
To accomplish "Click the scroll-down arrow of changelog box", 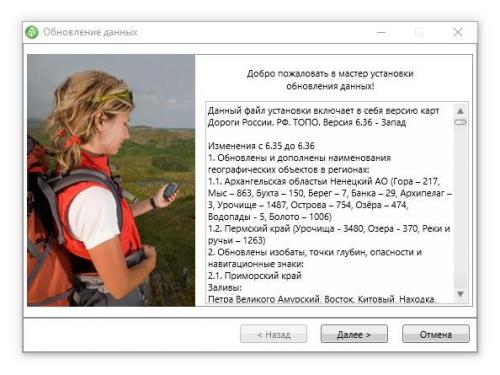I will 460,294.
